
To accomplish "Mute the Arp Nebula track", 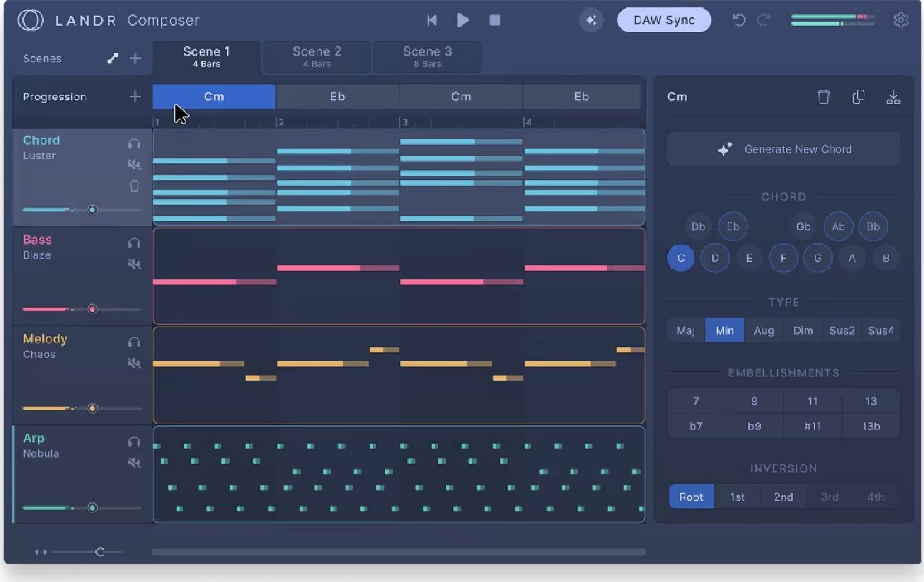I will point(134,463).
